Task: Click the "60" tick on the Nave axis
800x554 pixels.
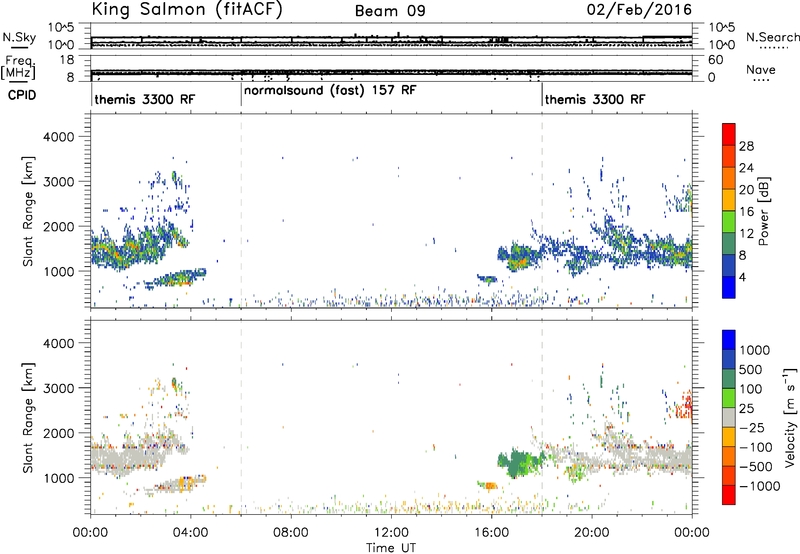Action: [715, 60]
